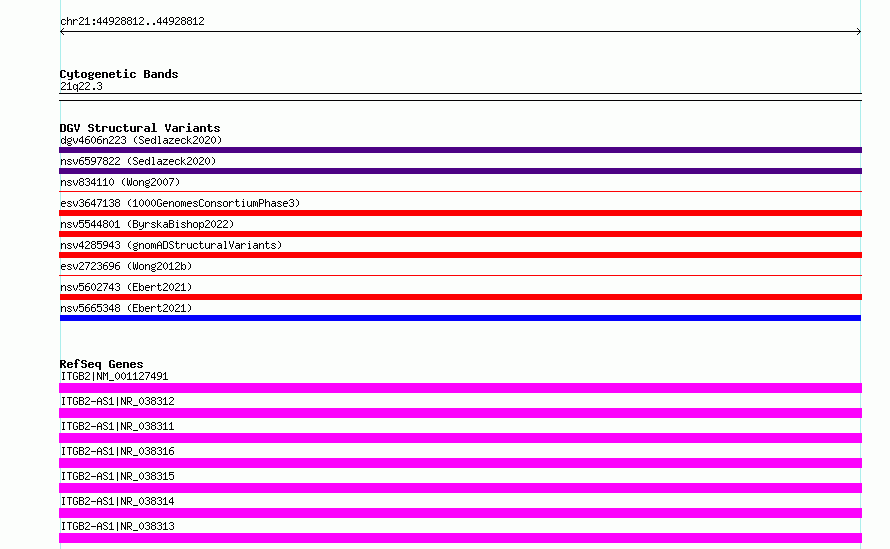Select the RefSeq Genes track heading
The height and width of the screenshot is (549, 890).
101,364
